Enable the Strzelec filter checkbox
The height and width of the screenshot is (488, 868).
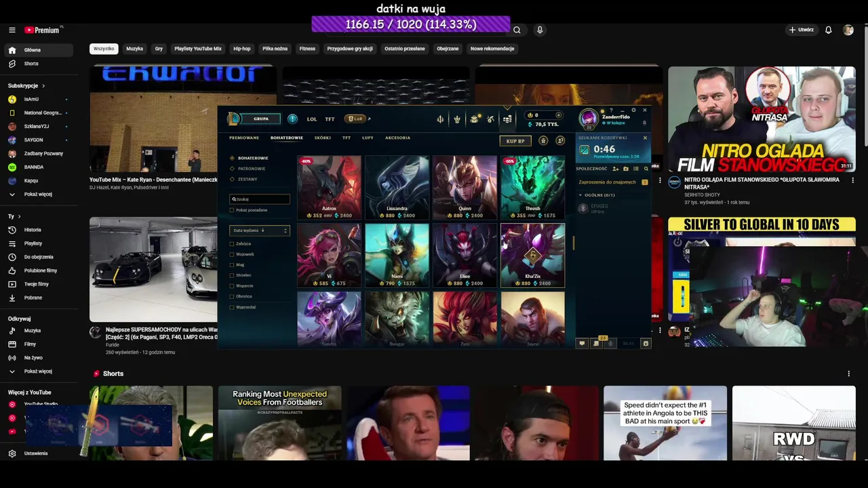click(232, 275)
